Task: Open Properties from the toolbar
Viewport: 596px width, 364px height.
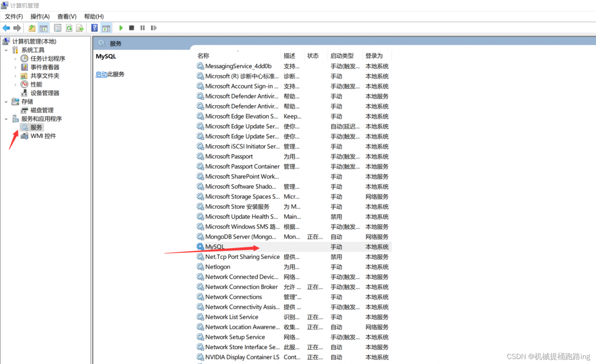Action: coord(58,28)
